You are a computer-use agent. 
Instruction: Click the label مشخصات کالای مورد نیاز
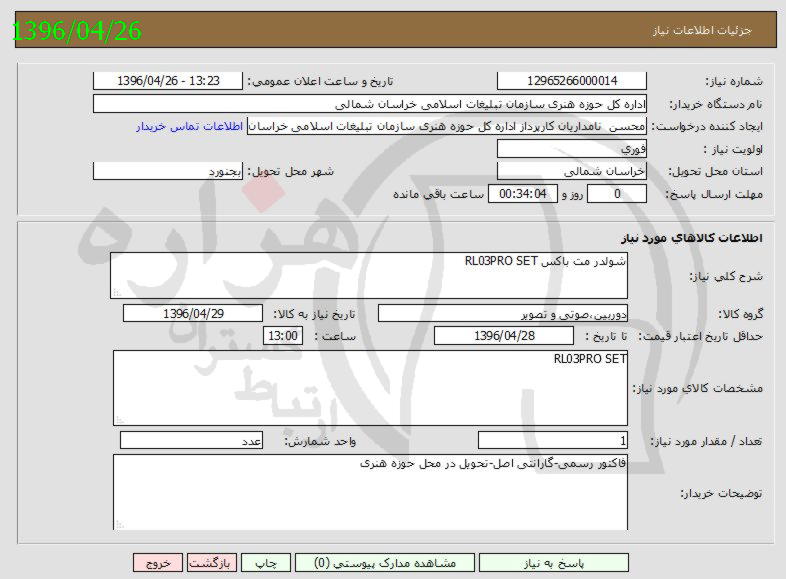(698, 389)
